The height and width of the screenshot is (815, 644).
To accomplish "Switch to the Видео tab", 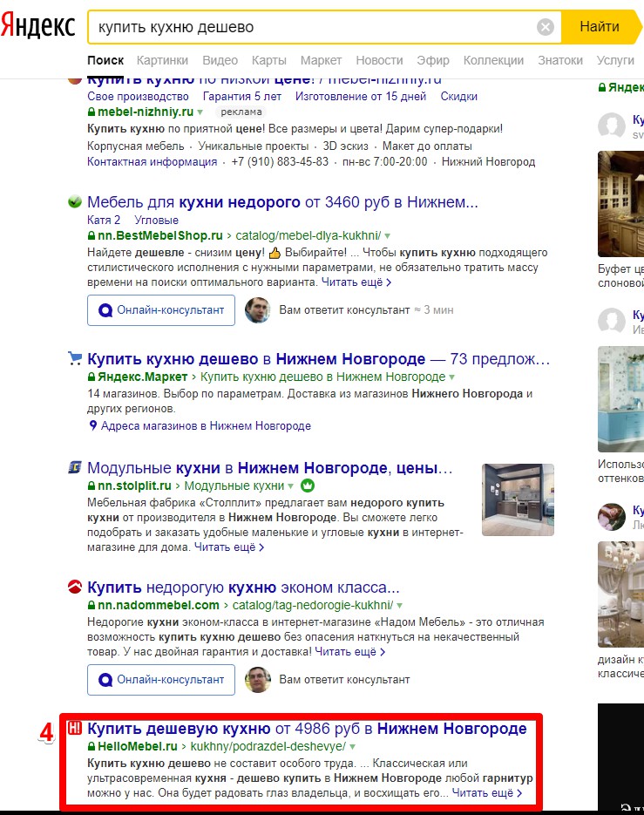I will click(220, 60).
